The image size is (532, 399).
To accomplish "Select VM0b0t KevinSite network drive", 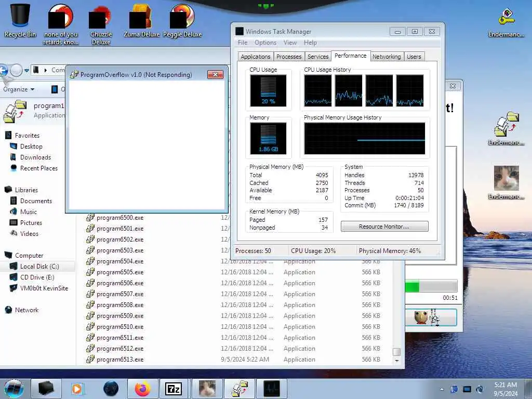I will coord(44,288).
